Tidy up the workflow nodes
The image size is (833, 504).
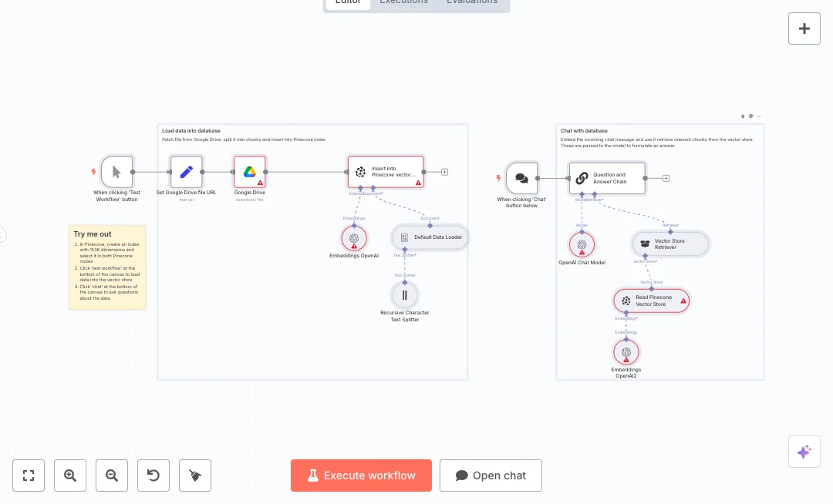coord(195,475)
